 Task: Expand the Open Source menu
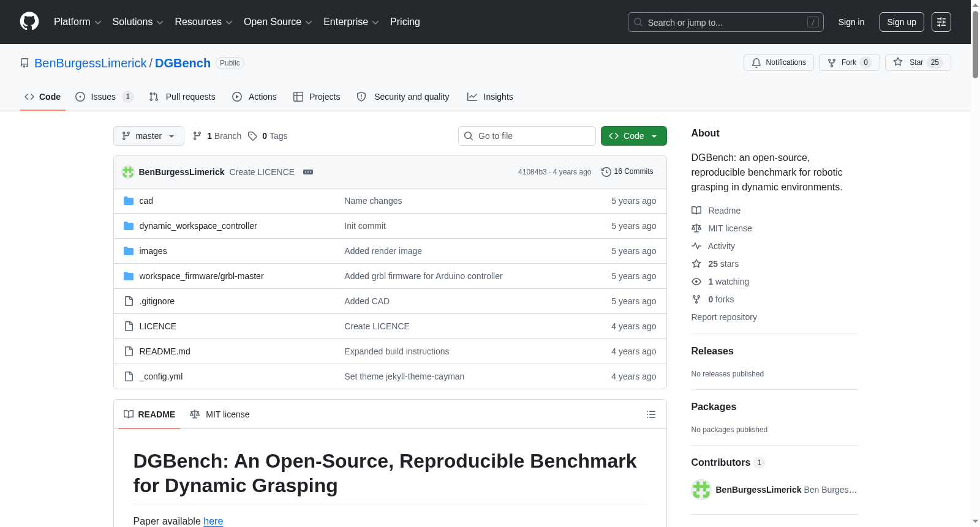point(277,22)
